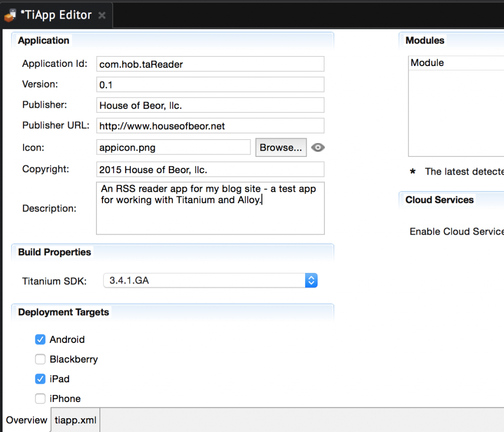
Task: Click the Browse... button for Icon
Action: (281, 148)
